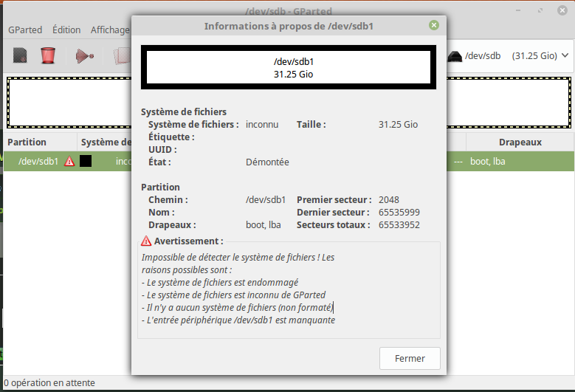Click the main window minimize button
Image resolution: width=575 pixels, height=392 pixels.
pos(517,10)
